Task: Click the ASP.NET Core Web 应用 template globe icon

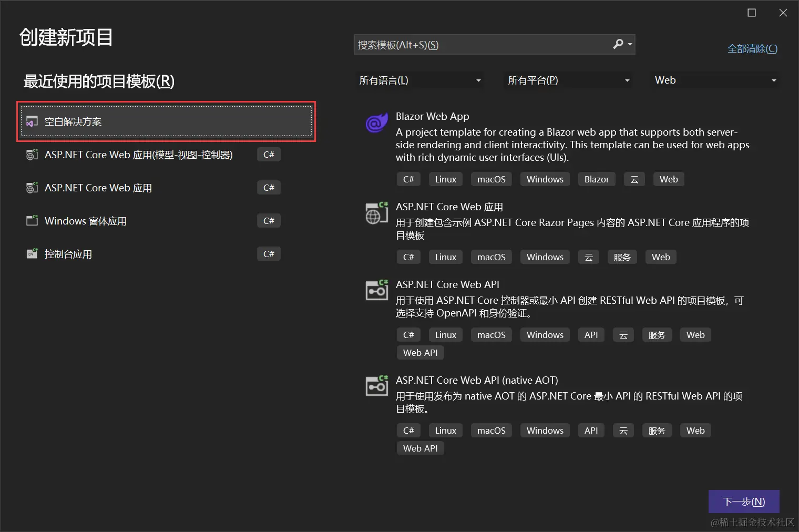Action: point(376,213)
